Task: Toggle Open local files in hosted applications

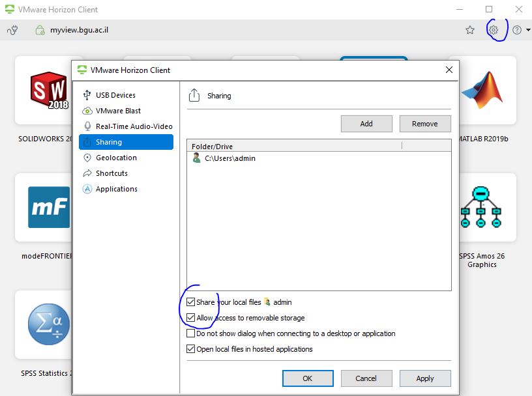Action: tap(190, 348)
